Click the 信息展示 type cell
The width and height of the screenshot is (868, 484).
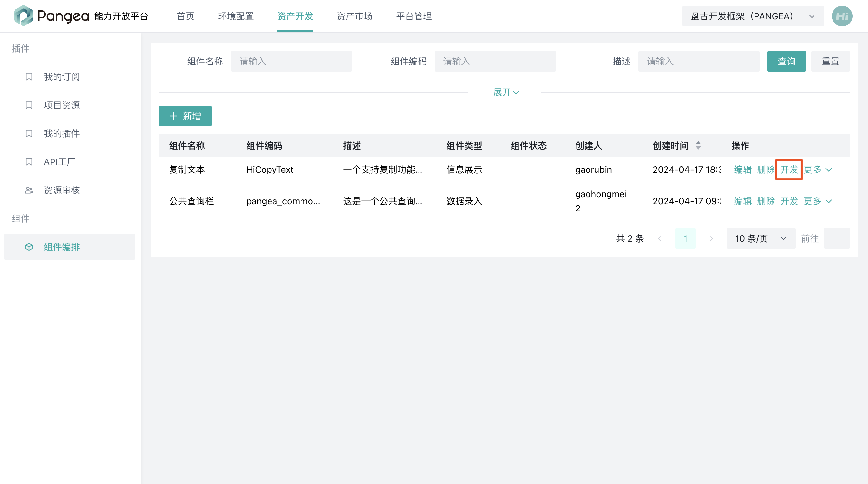click(x=464, y=169)
